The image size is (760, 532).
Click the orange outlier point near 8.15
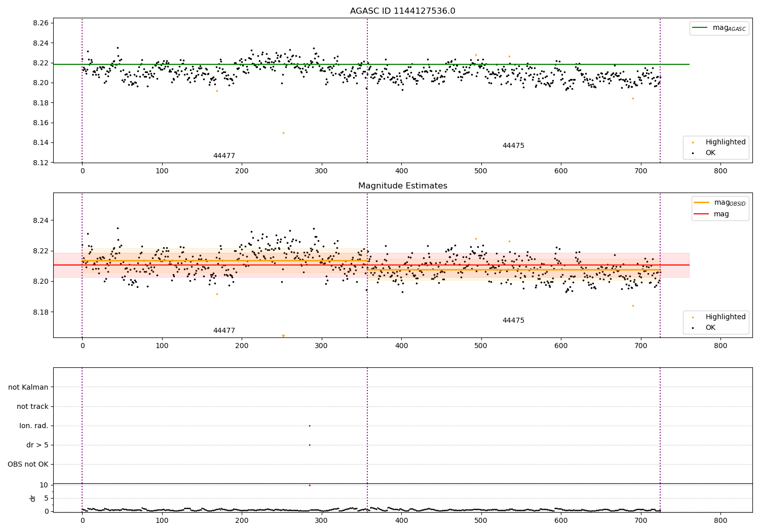(283, 133)
